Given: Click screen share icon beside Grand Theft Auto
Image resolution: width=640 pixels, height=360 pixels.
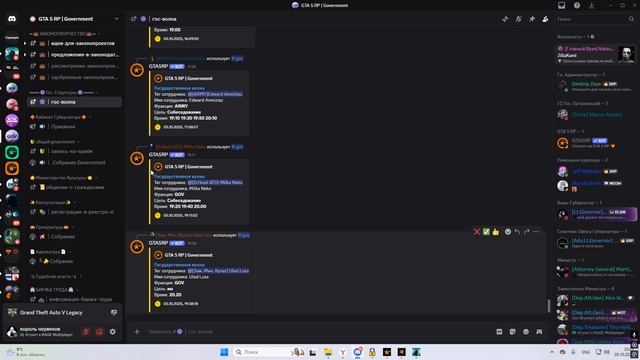Looking at the screenshot, I should 114,313.
